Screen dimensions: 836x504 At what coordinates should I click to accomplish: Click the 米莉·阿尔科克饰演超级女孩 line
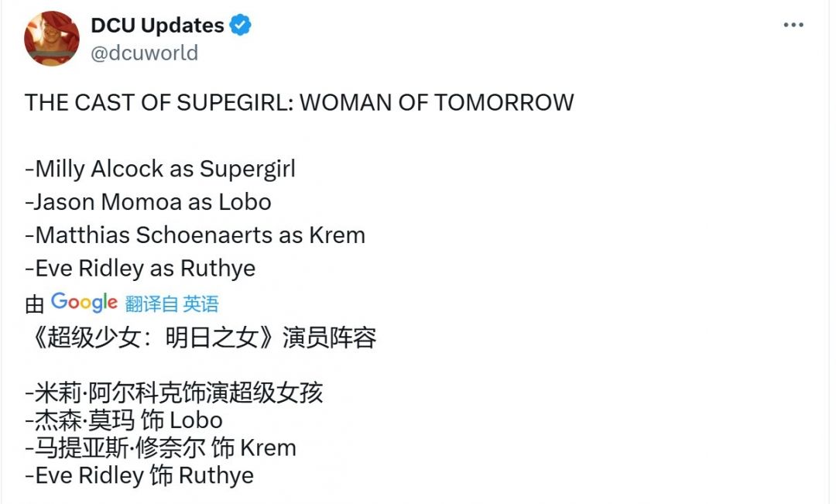click(x=174, y=393)
